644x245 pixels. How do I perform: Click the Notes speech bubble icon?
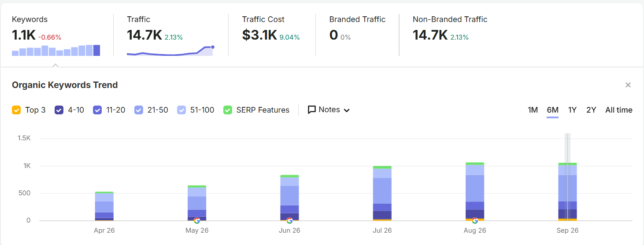pyautogui.click(x=312, y=110)
